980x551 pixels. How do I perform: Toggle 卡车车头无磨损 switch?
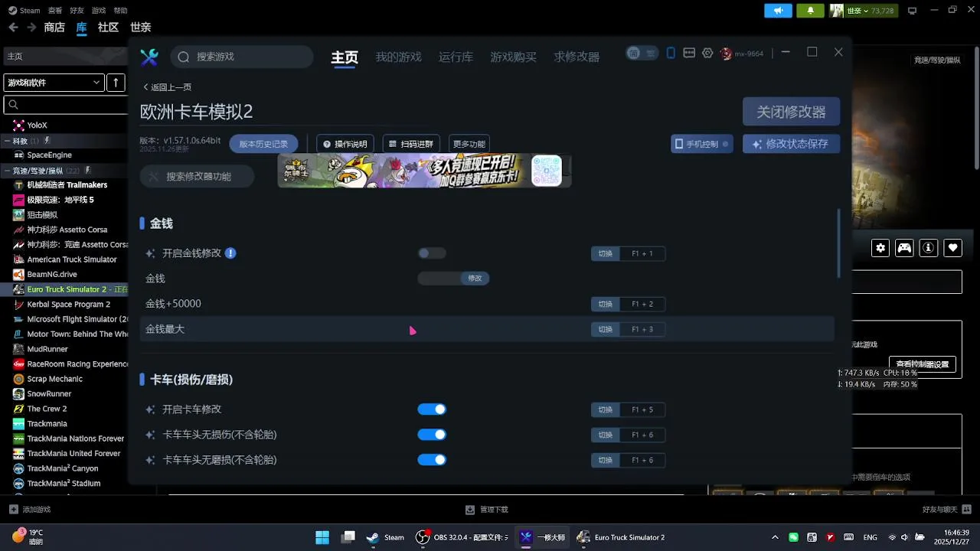pyautogui.click(x=432, y=460)
